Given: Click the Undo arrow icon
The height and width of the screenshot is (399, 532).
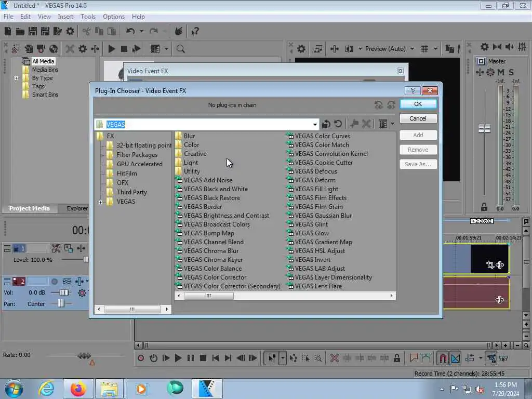Looking at the screenshot, I should tap(130, 32).
